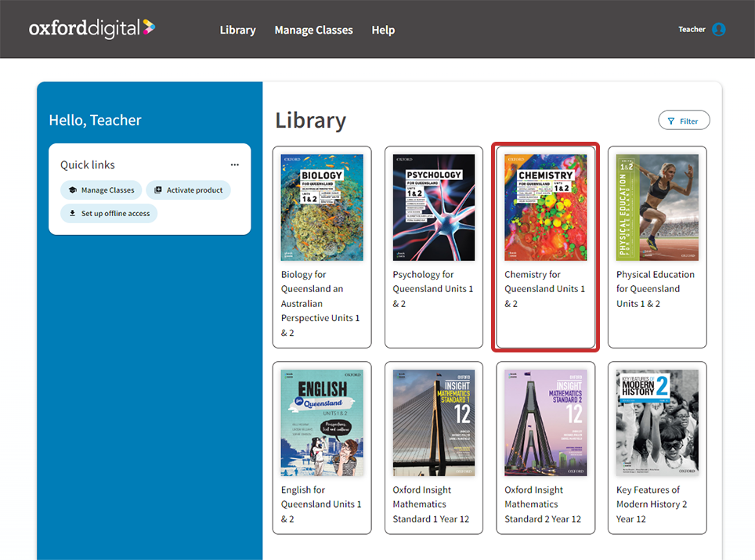Open the Modern History 2 book cover
The image size is (755, 560).
coord(657,423)
